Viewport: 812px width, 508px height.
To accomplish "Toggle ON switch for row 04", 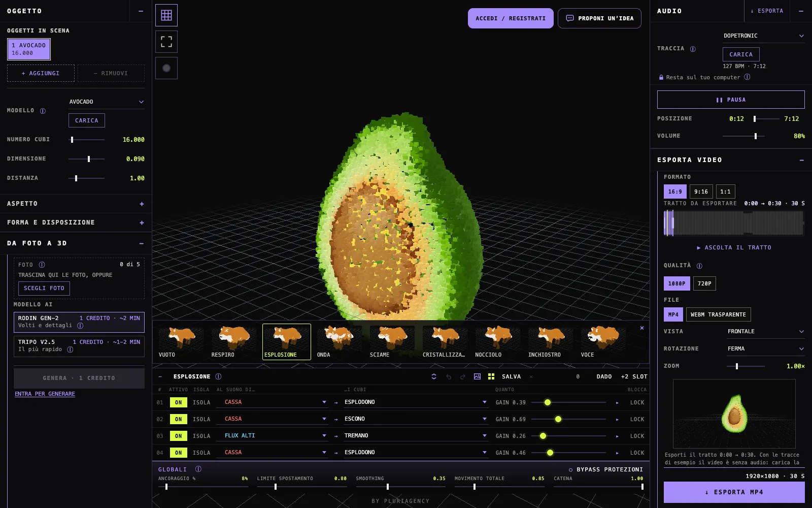I will [x=178, y=453].
